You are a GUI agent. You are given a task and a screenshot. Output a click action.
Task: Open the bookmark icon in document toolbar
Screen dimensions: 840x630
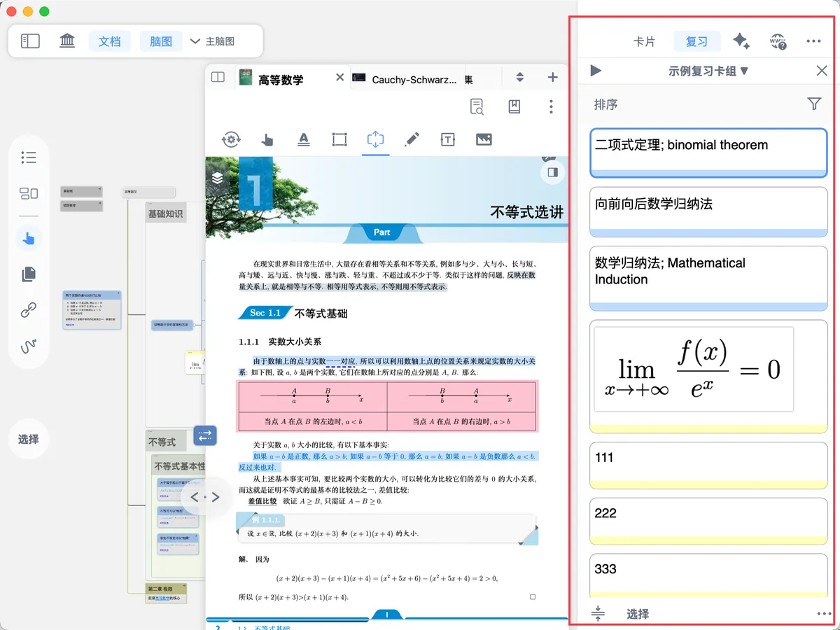514,106
